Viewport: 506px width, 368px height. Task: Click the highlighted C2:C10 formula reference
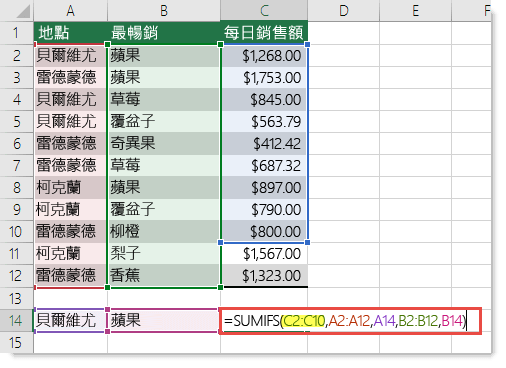point(304,321)
